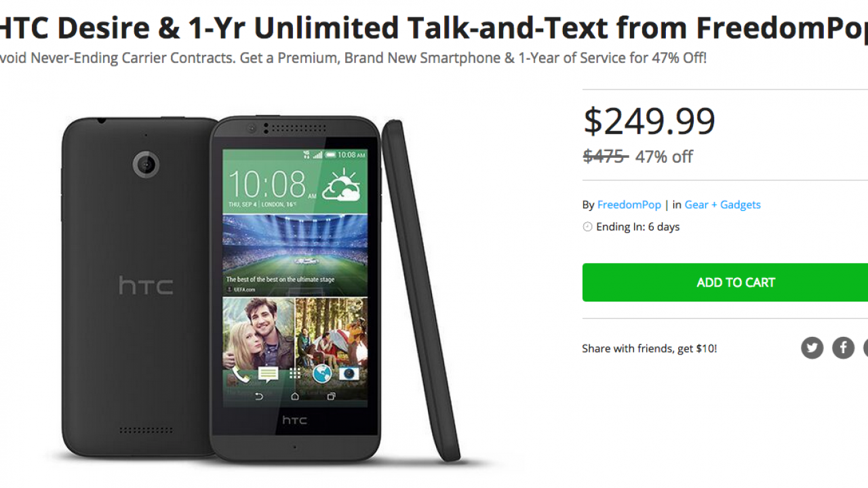Viewport: 868px width, 488px height.
Task: Click the couple selfie photo tile
Action: [x=258, y=331]
